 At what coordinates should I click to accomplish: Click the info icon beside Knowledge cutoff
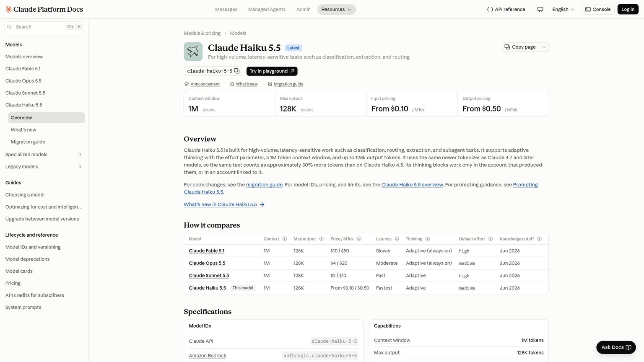540,239
